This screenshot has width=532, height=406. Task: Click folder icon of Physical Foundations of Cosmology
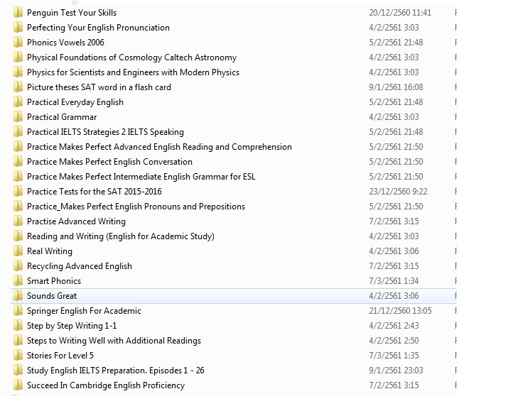(x=18, y=57)
